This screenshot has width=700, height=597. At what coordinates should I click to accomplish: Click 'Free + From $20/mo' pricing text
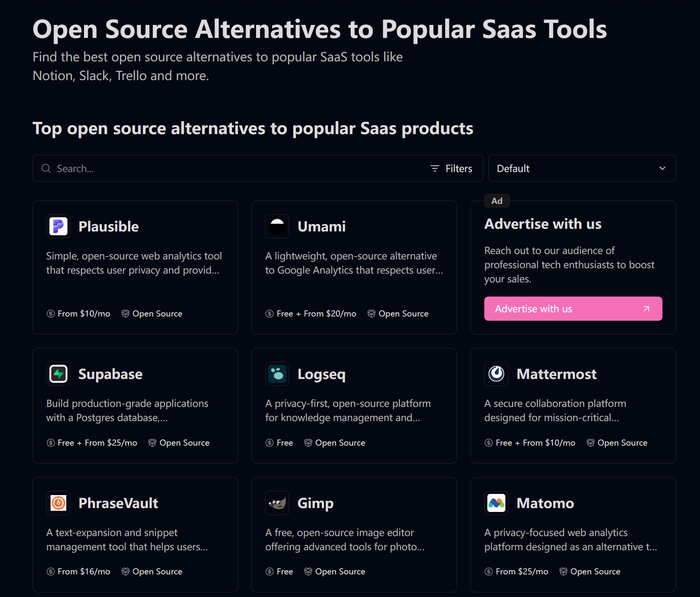(316, 314)
